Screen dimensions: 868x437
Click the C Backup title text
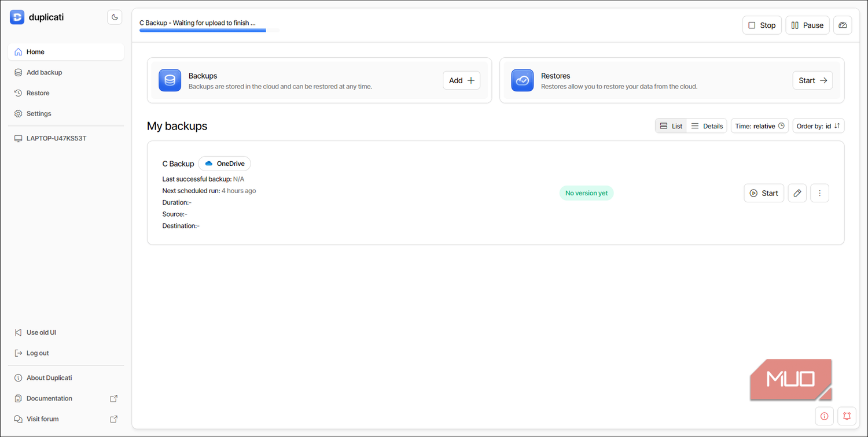178,164
